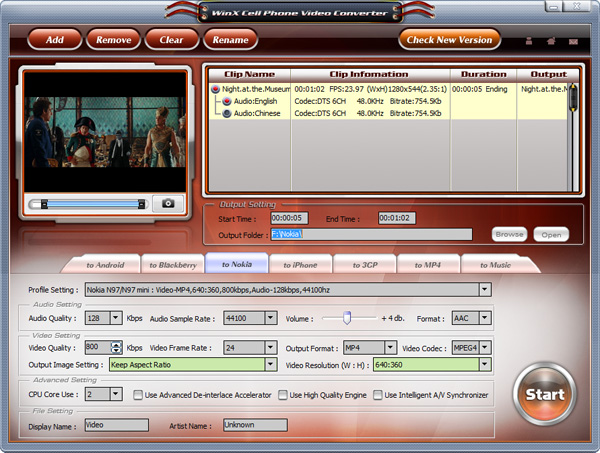Viewport: 600px width, 453px height.
Task: Open the to MP4 tab
Action: 428,265
